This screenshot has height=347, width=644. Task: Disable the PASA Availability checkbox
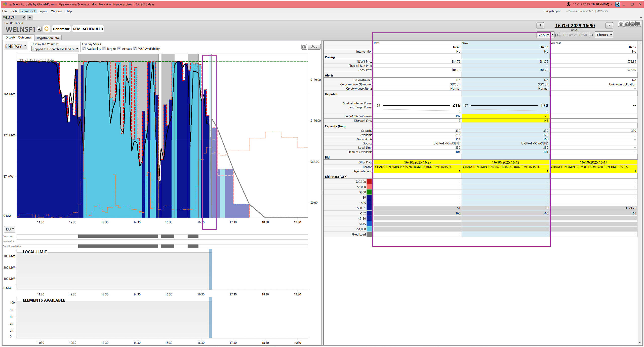tap(135, 49)
